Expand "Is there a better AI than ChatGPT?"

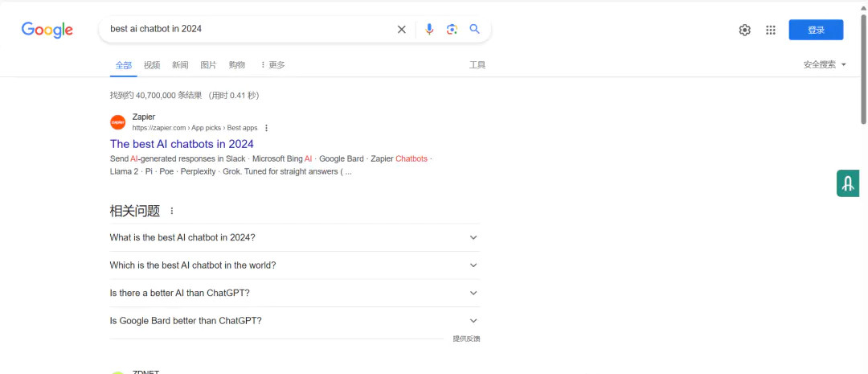473,293
